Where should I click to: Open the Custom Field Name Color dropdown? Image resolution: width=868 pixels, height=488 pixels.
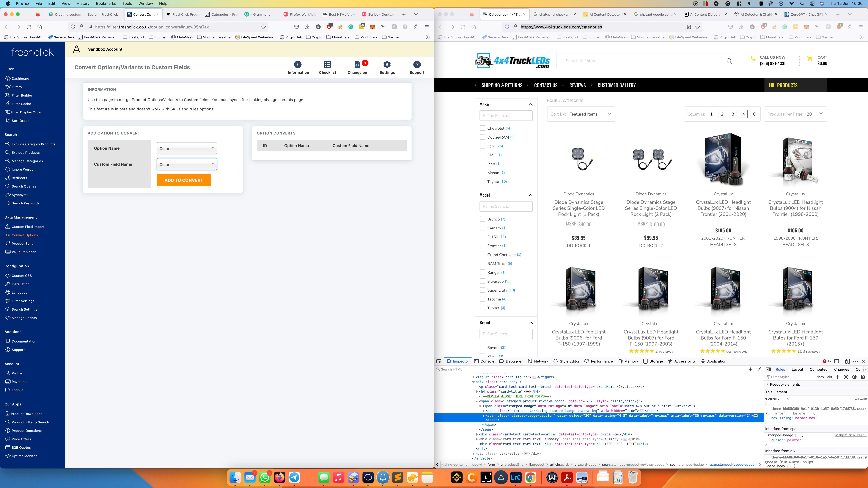(x=186, y=164)
